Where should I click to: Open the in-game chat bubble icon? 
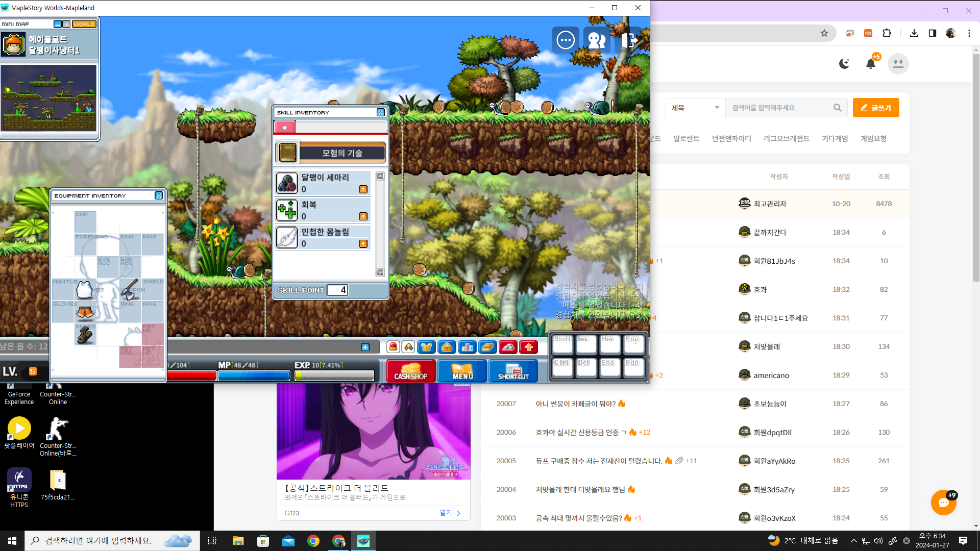[566, 40]
